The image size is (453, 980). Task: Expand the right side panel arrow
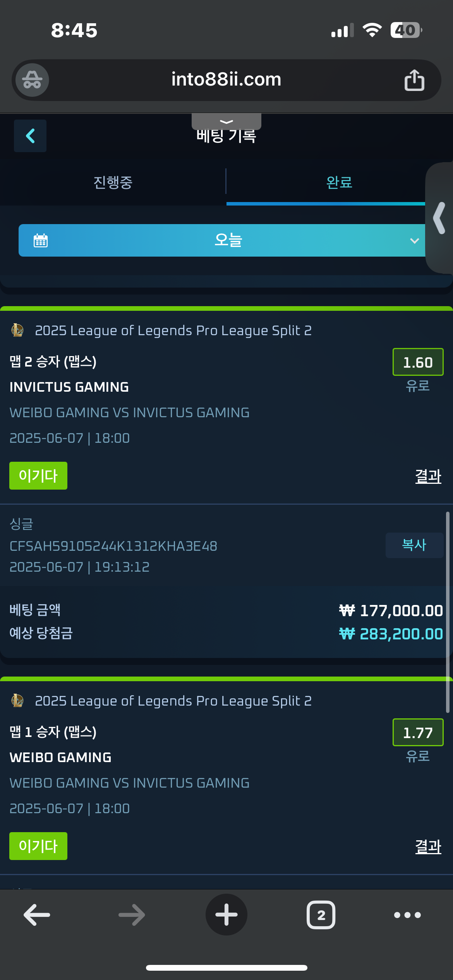439,218
